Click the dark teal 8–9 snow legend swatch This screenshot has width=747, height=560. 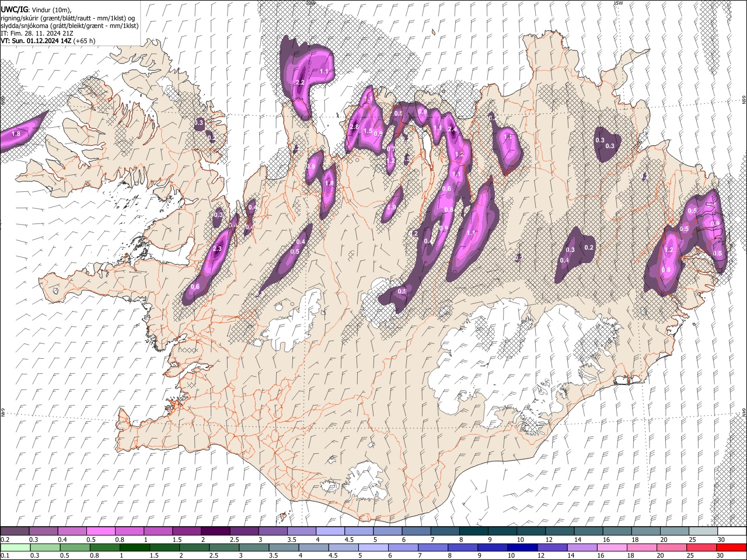click(474, 531)
